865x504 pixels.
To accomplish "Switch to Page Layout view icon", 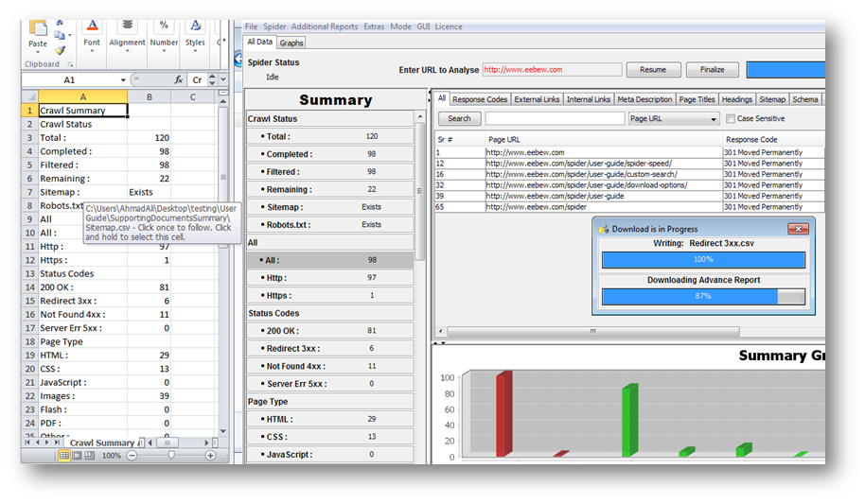I will [77, 456].
